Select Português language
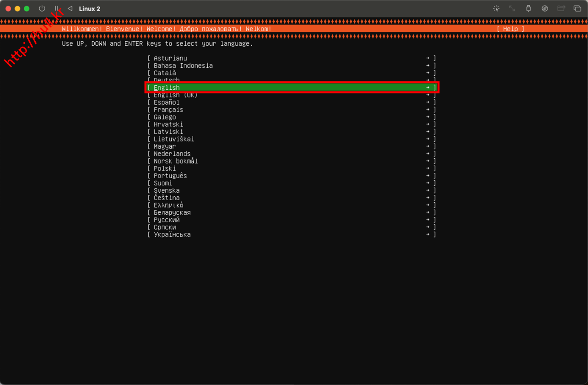This screenshot has width=588, height=385. 292,176
